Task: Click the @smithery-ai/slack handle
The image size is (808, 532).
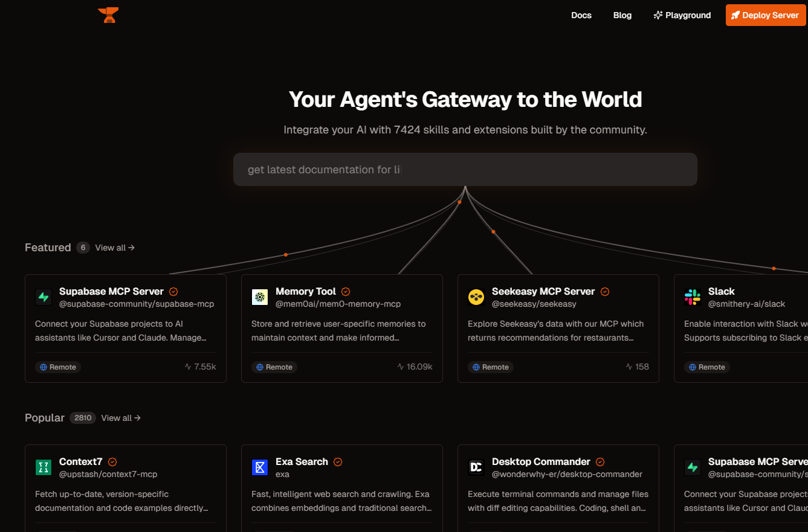Action: pyautogui.click(x=747, y=304)
